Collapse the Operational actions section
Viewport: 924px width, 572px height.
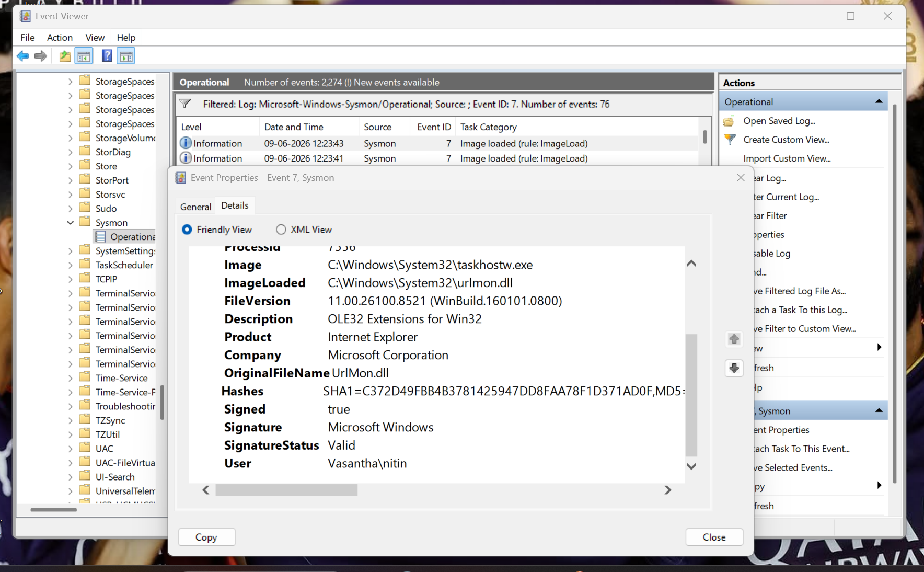tap(879, 101)
